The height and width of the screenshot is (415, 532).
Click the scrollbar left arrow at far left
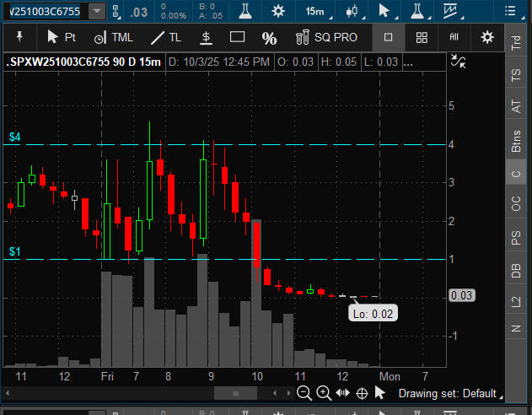pos(8,394)
